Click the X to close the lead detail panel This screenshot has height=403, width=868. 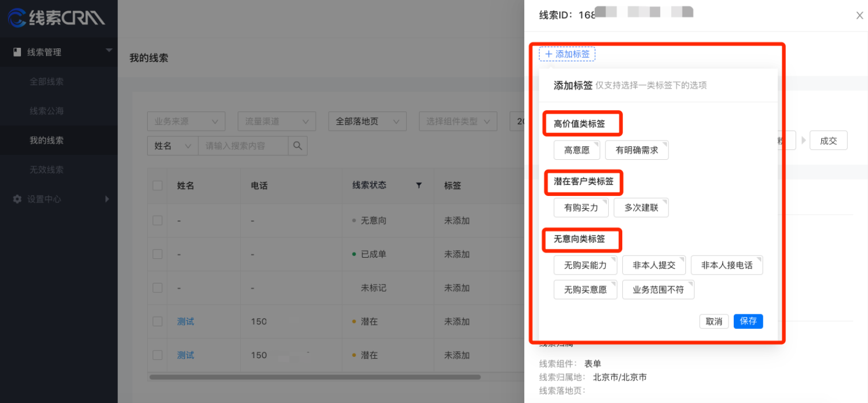coord(859,15)
